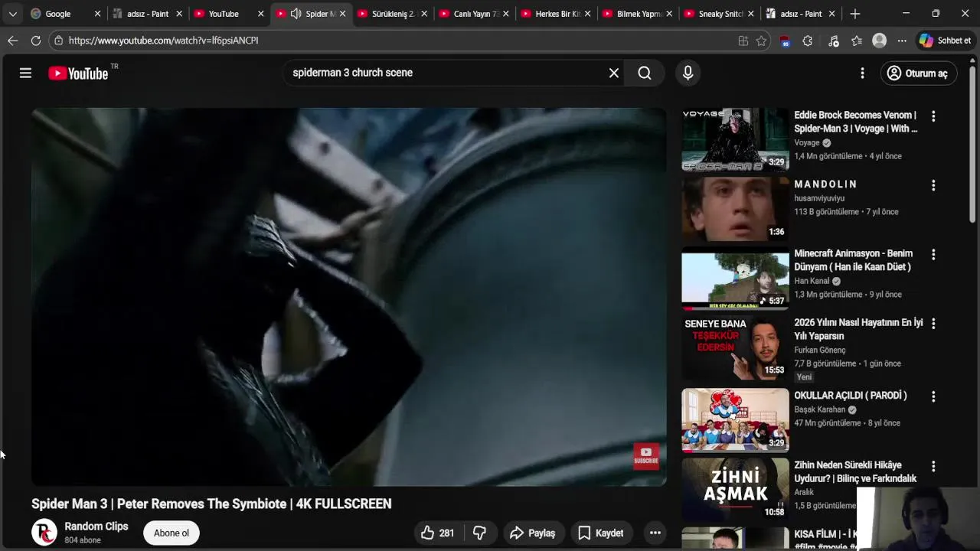Screen dimensions: 980x551
Task: Sign in via the Oturum aç button
Action: point(918,73)
